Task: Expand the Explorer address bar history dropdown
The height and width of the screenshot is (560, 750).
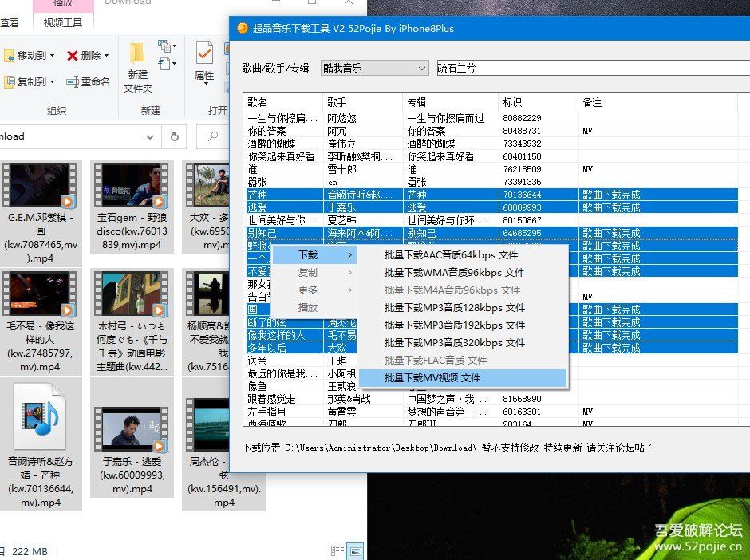Action: 150,136
